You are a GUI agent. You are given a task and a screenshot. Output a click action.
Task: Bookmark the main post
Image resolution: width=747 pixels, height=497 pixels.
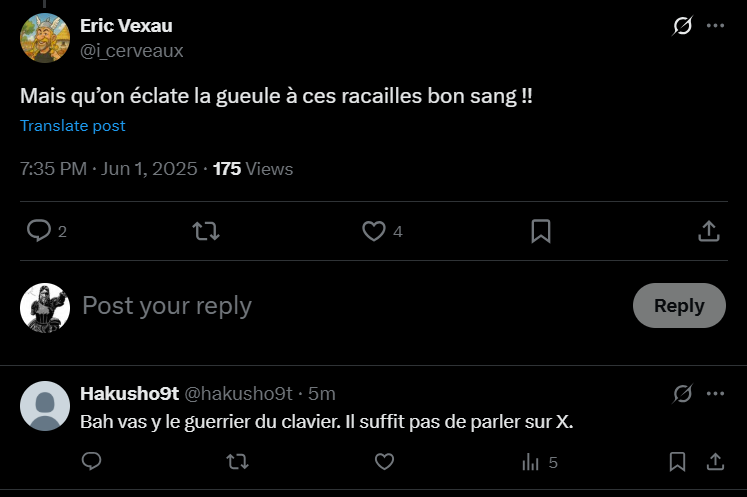[x=541, y=231]
